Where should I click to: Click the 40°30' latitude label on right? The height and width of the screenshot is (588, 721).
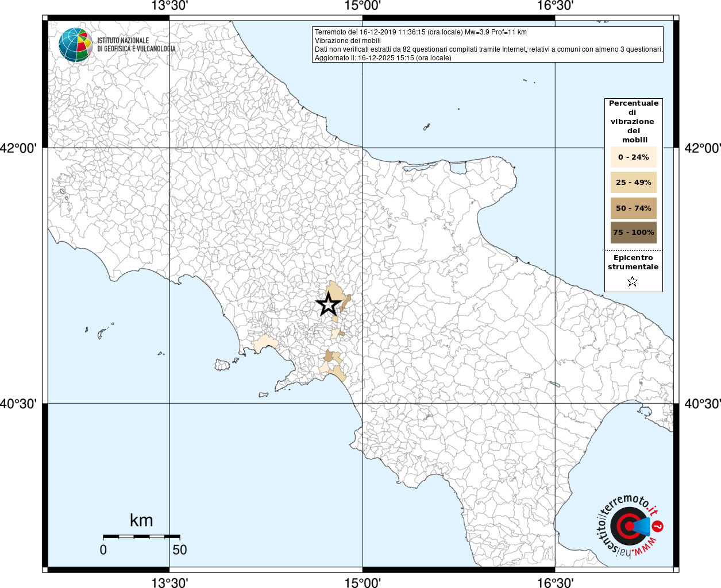tap(702, 404)
